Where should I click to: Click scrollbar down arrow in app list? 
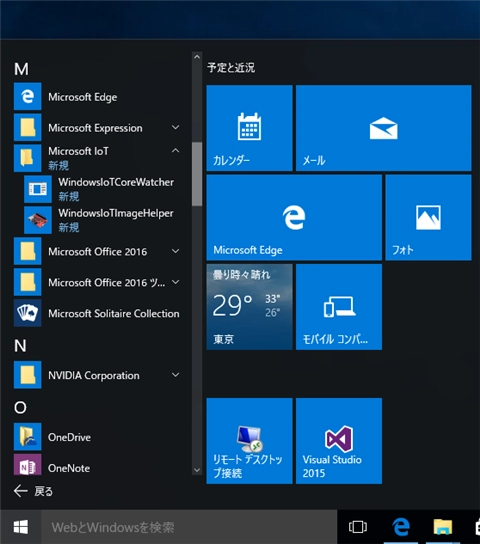pyautogui.click(x=197, y=470)
